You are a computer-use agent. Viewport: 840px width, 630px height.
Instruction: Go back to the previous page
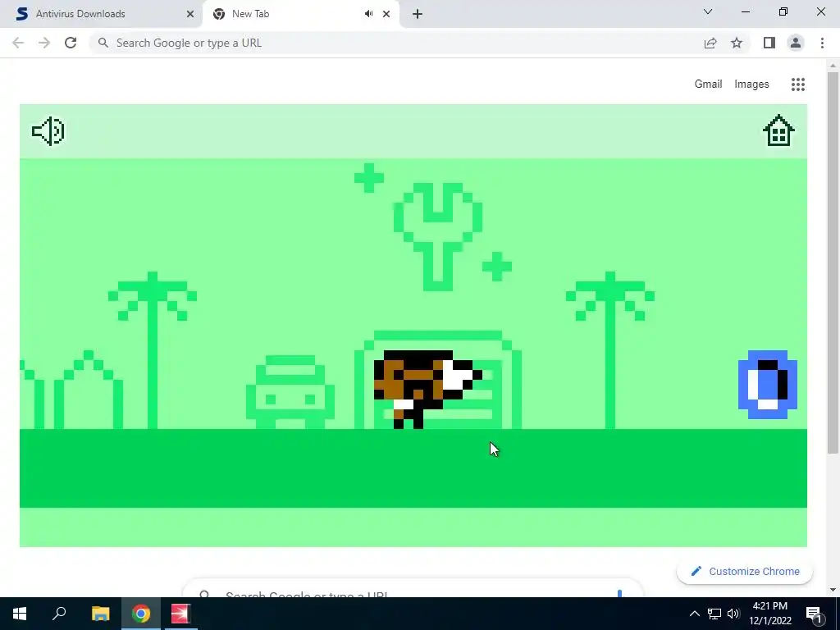click(18, 43)
